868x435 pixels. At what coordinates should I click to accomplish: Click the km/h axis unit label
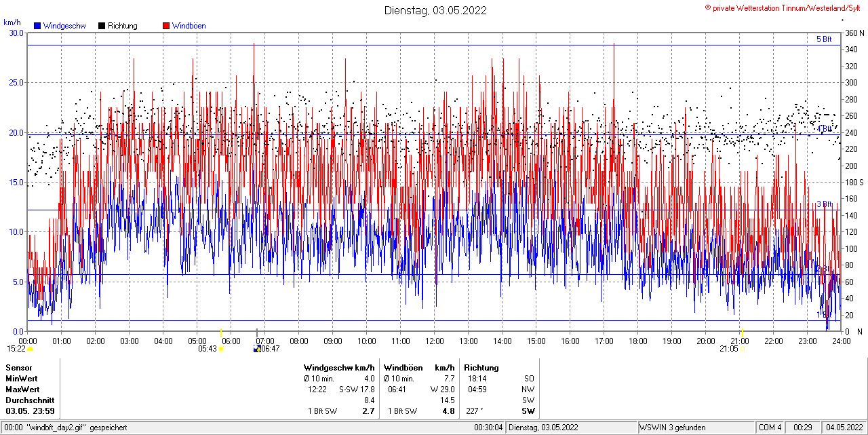[x=12, y=22]
